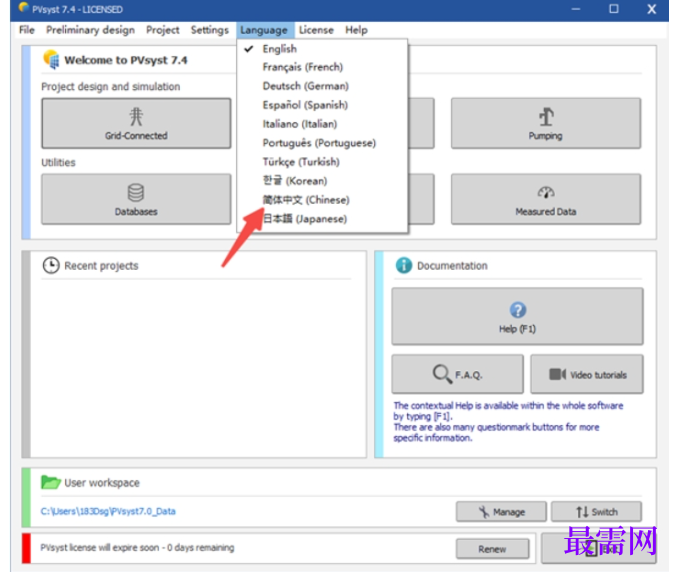Click the Switch workspace button
The image size is (676, 572).
pyautogui.click(x=597, y=512)
